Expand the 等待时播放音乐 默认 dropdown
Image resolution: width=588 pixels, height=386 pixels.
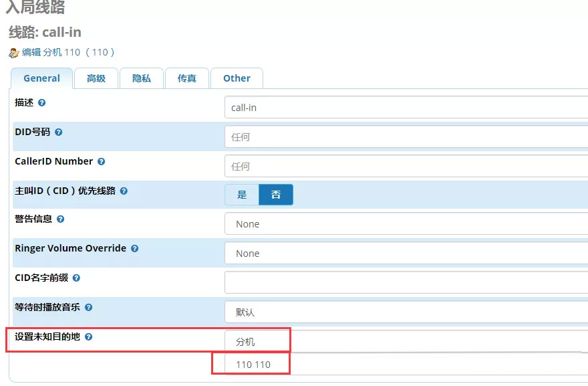406,312
